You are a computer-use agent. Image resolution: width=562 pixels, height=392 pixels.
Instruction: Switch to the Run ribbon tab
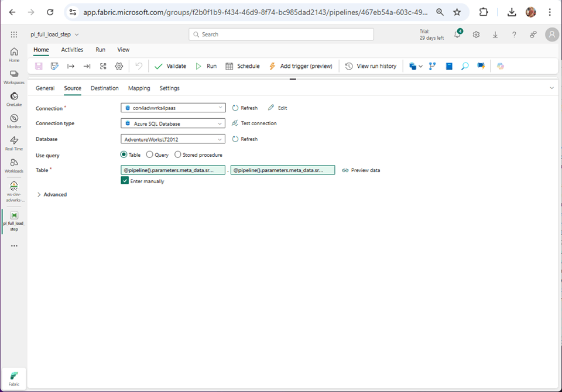(100, 50)
